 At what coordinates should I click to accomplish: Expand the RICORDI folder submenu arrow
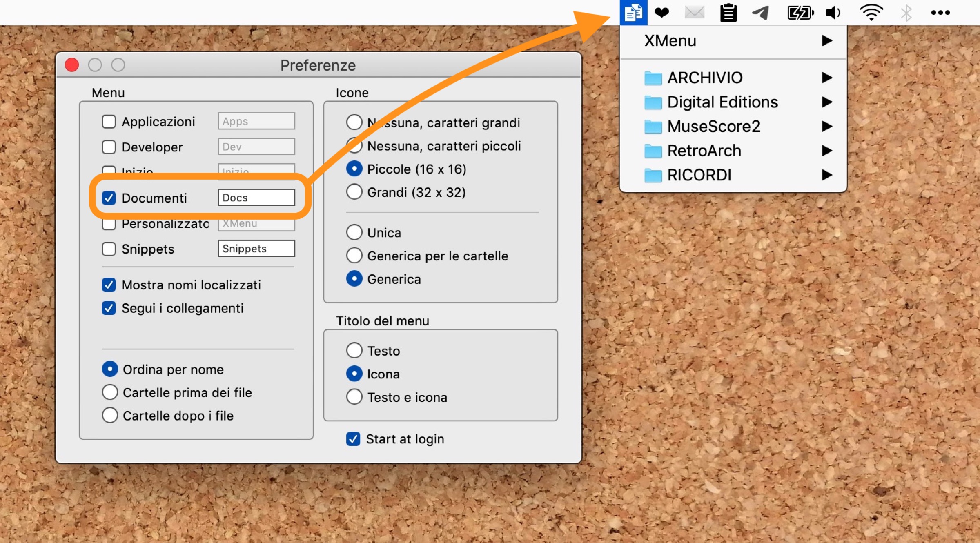tap(827, 175)
